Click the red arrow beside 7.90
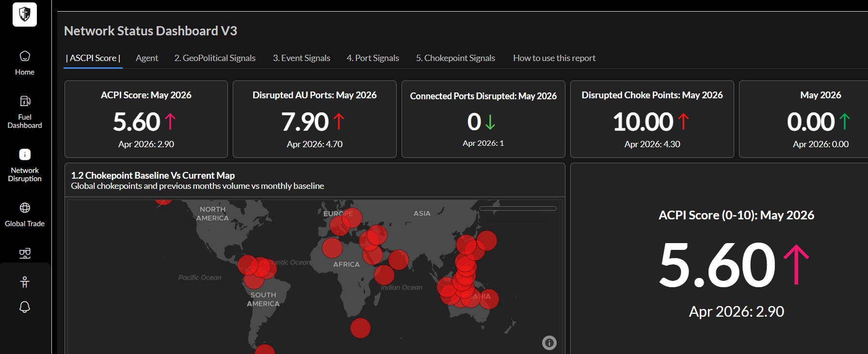 (x=339, y=121)
